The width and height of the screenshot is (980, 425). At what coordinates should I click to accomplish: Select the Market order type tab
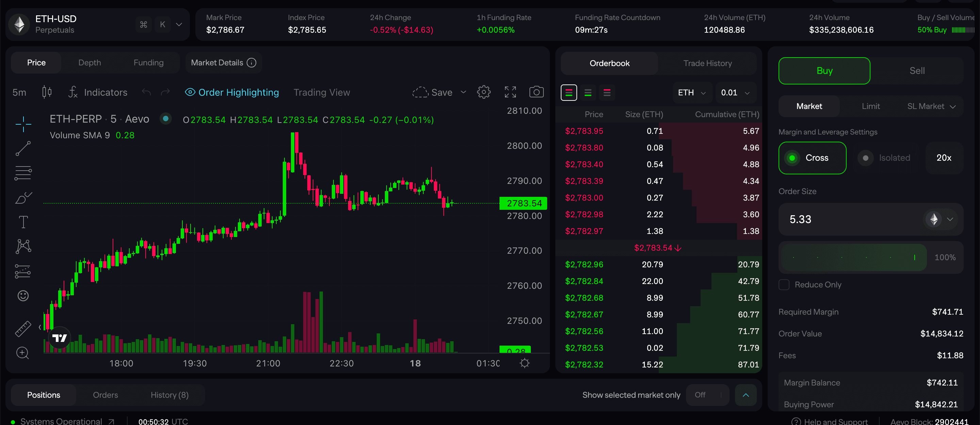point(809,106)
